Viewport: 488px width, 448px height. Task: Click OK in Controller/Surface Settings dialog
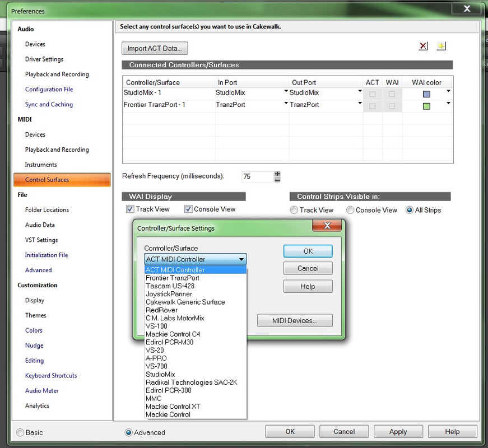[308, 251]
